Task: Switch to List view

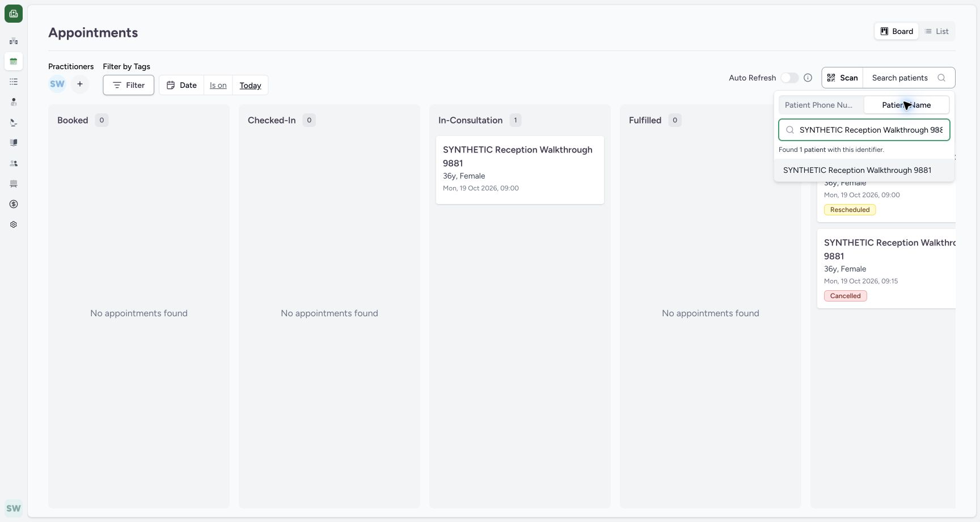Action: 937,31
